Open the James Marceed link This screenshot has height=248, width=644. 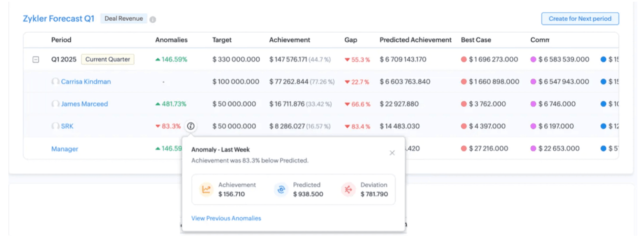pyautogui.click(x=85, y=104)
